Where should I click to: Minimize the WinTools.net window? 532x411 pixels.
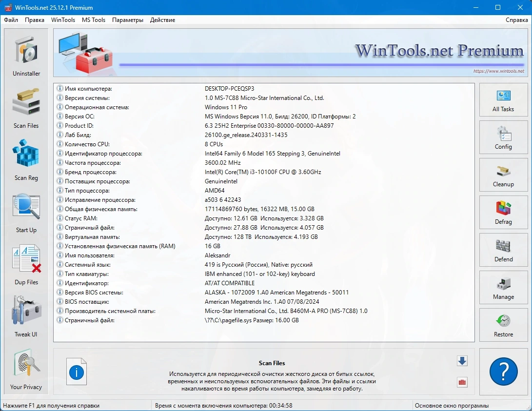point(476,7)
